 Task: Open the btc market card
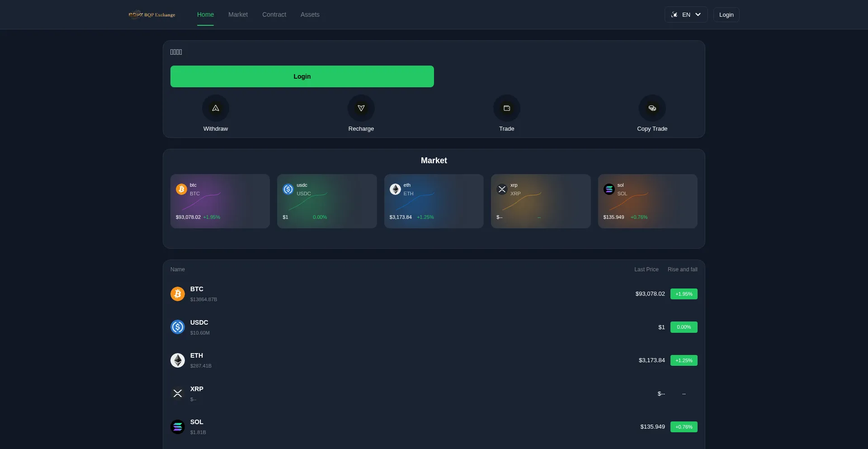[220, 201]
